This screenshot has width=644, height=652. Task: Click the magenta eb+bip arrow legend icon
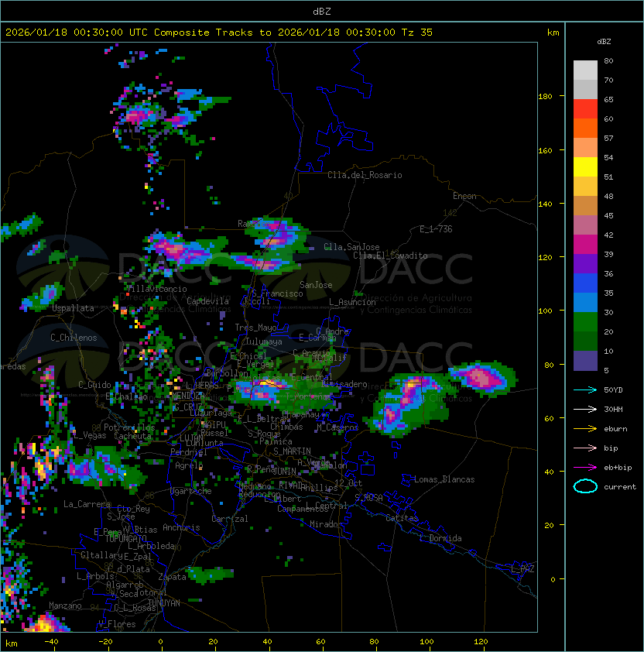[585, 468]
